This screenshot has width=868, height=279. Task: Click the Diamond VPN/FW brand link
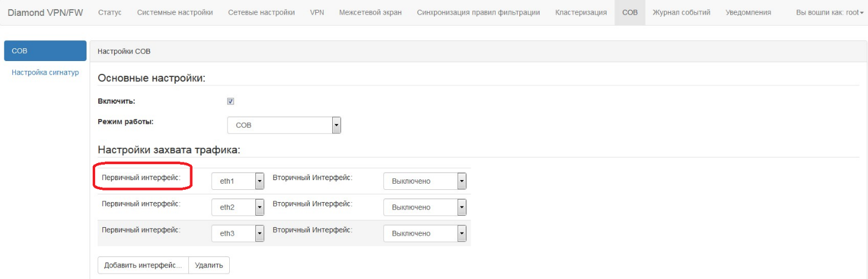coord(45,13)
